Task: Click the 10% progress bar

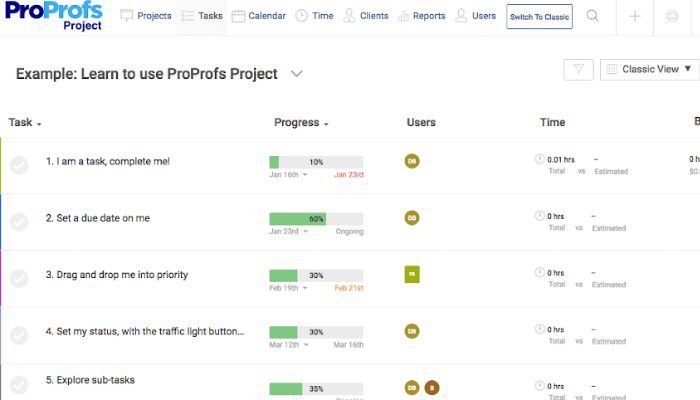Action: (x=316, y=162)
